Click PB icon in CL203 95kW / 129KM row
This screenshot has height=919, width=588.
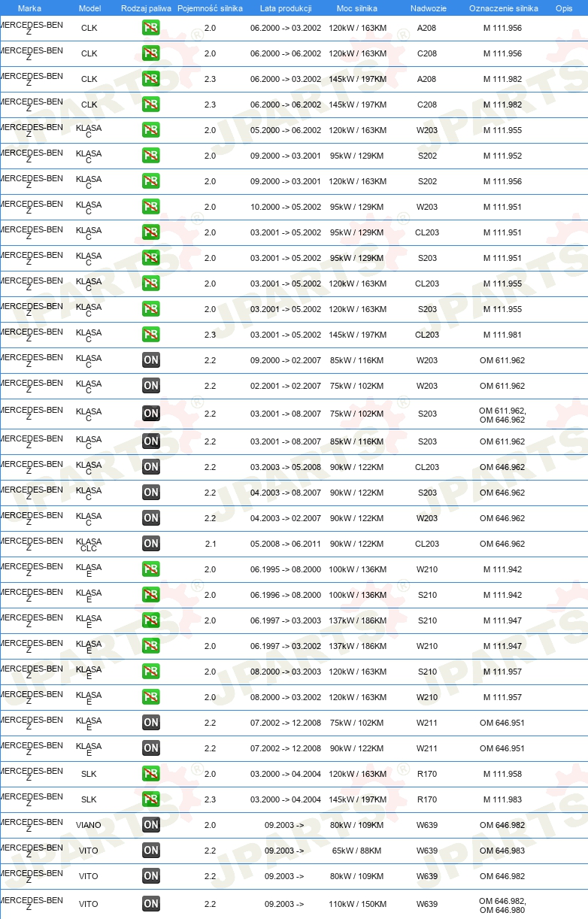pyautogui.click(x=151, y=232)
